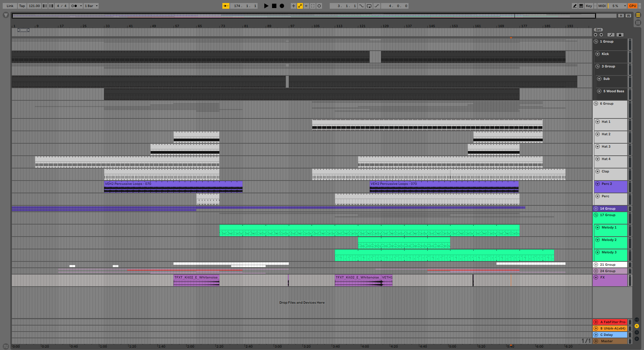
Task: Unfold the Sub track
Action: (x=599, y=79)
